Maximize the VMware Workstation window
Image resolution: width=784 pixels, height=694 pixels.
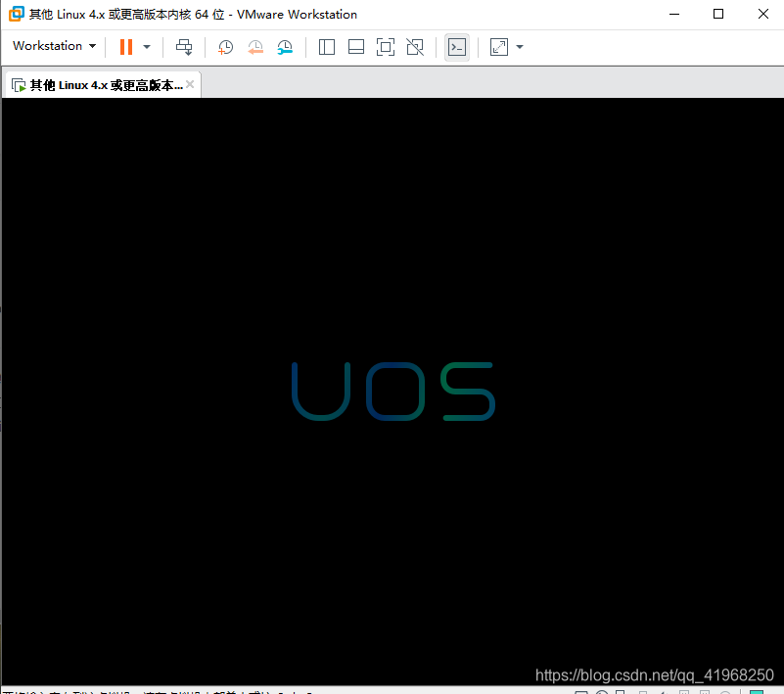coord(718,14)
